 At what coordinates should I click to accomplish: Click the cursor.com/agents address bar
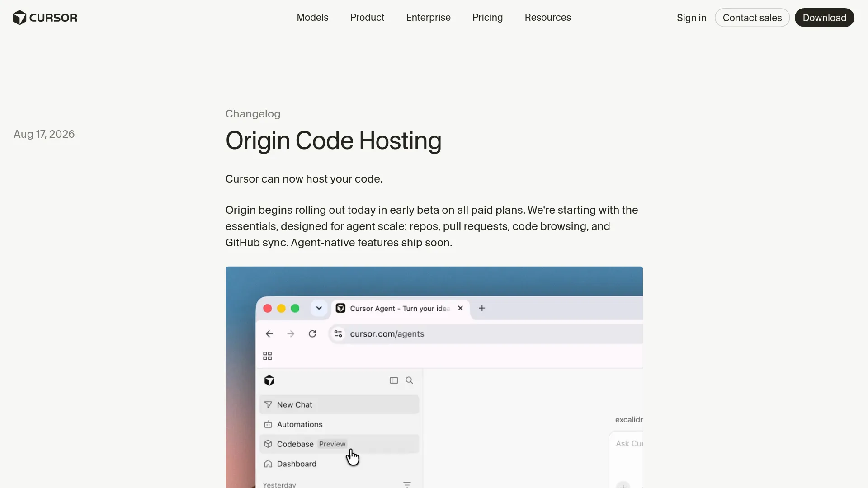click(486, 334)
